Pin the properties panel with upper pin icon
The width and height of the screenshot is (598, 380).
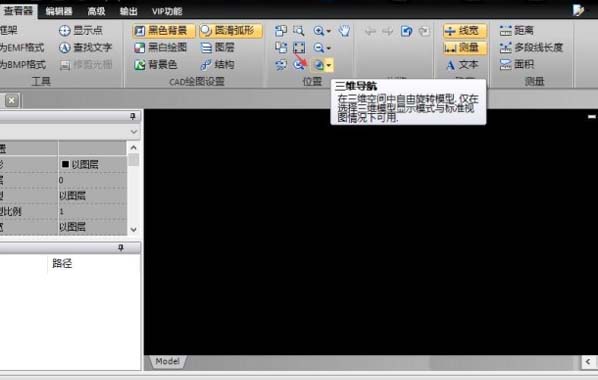[133, 116]
